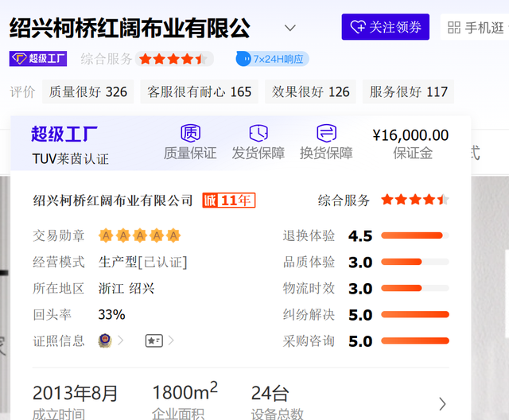The width and height of the screenshot is (509, 420).
Task: Click the ¥16,000.00 保证金 amount
Action: click(x=410, y=135)
